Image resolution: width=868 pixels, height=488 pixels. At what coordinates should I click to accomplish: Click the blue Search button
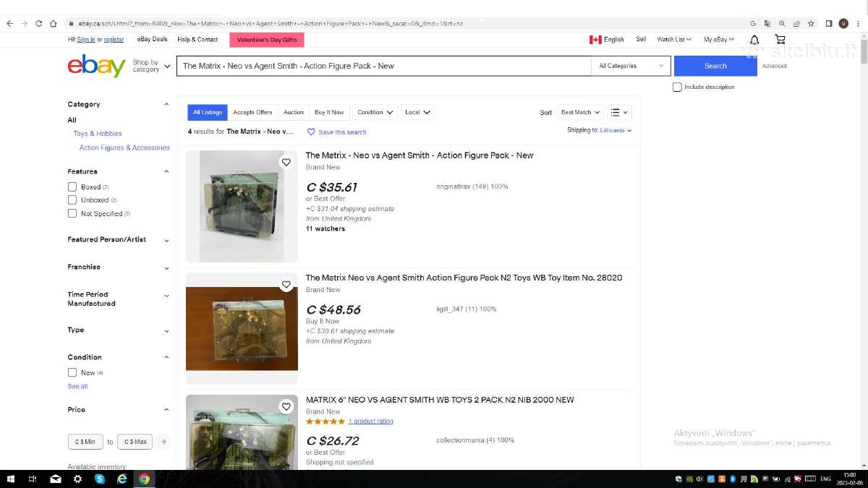715,66
